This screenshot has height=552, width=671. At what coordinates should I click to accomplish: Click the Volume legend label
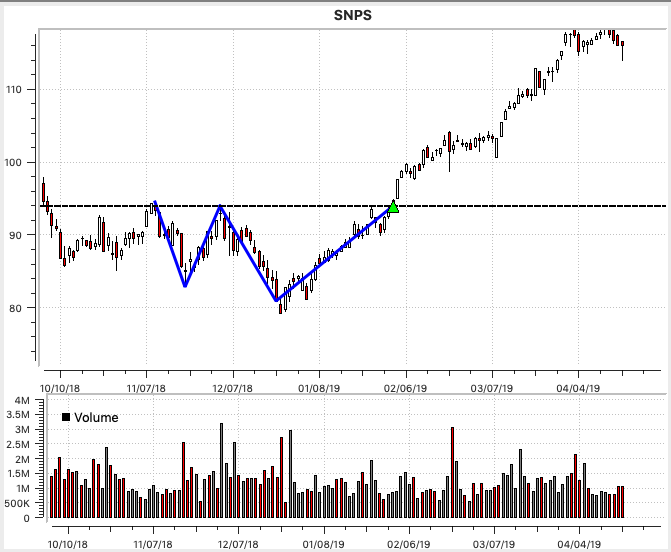click(96, 417)
